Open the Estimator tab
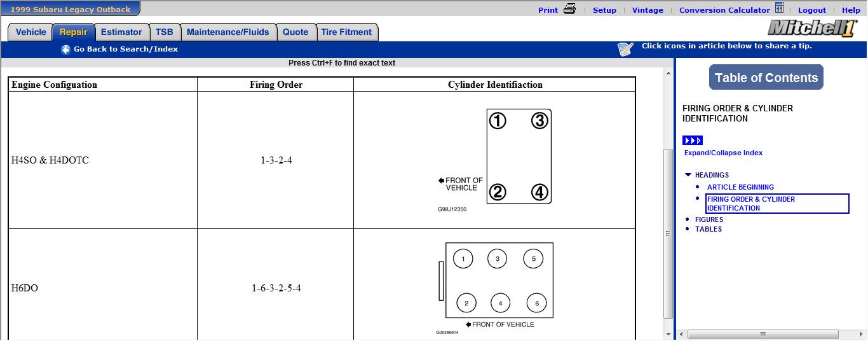Viewport: 868px width, 341px height. click(121, 32)
